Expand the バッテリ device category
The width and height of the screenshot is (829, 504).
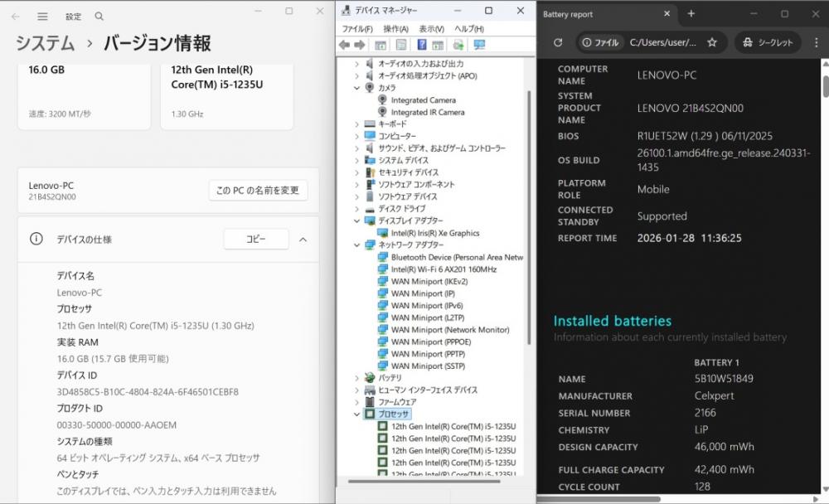[x=357, y=378]
